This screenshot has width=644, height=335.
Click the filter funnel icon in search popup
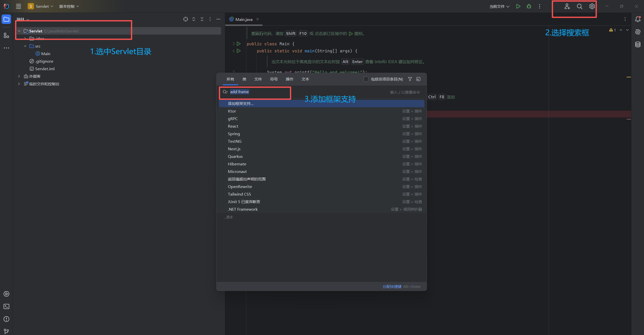[x=410, y=79]
